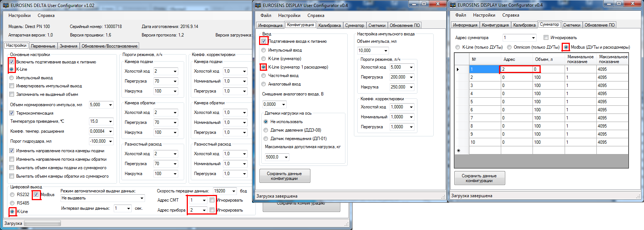Select 'Импульсный выход' radio button
The height and width of the screenshot is (230, 644).
[12, 78]
